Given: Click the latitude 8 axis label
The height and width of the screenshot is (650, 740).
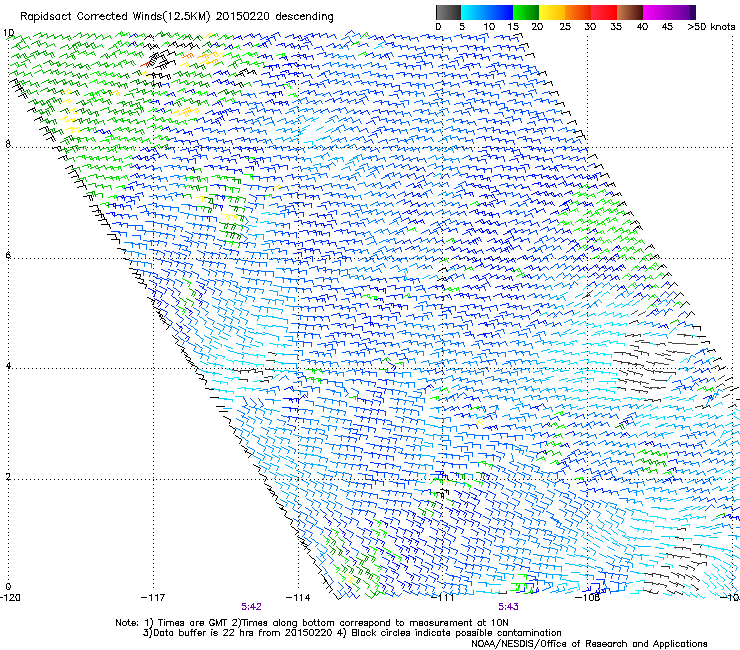Looking at the screenshot, I should 8,144.
